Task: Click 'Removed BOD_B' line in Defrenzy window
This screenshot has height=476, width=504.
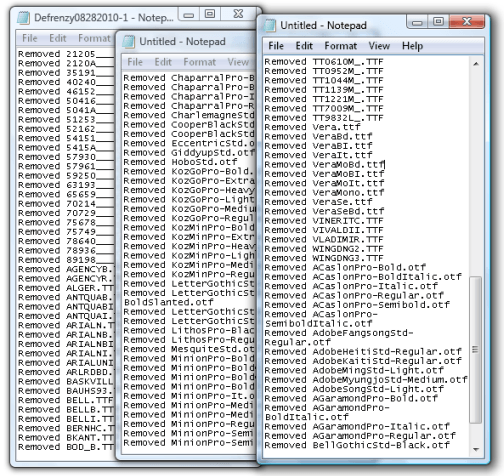Action: pyautogui.click(x=66, y=447)
